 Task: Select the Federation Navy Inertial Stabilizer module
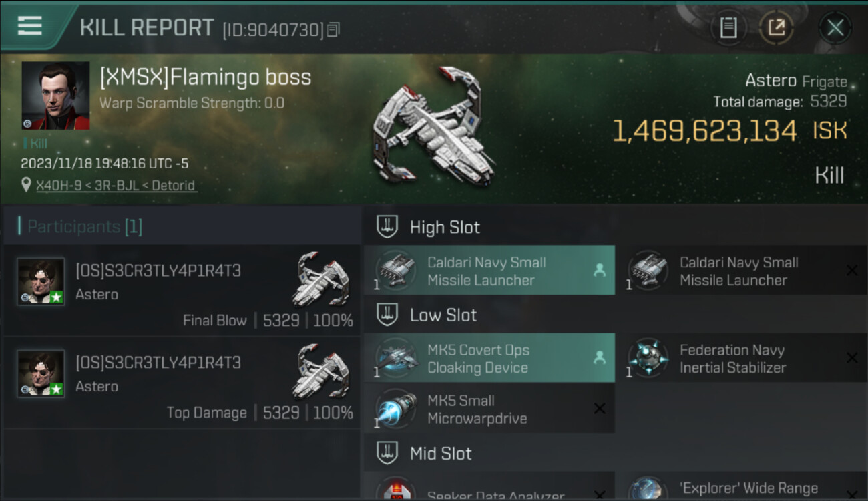tap(732, 359)
